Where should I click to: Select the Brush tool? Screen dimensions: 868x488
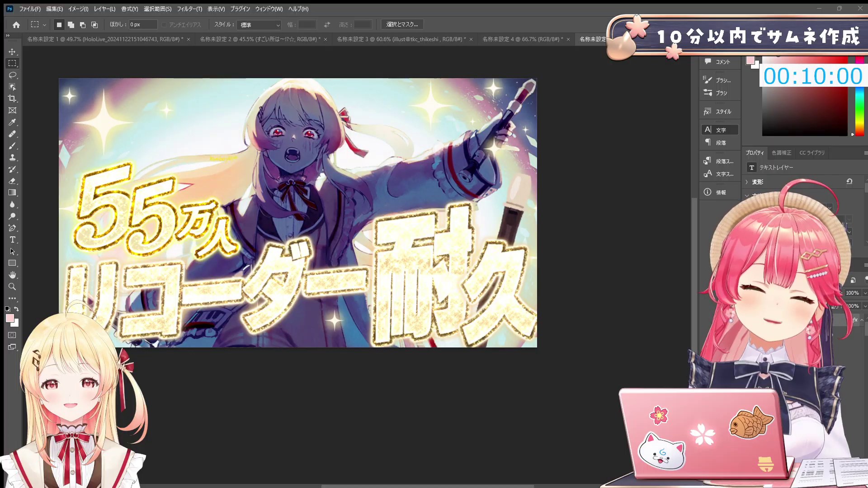click(x=12, y=145)
